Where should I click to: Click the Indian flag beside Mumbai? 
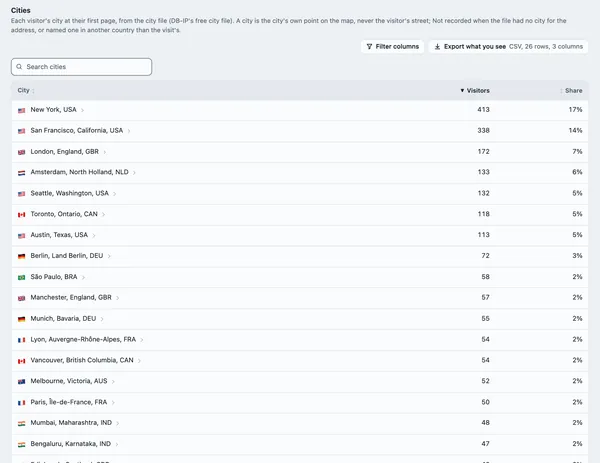[21, 423]
